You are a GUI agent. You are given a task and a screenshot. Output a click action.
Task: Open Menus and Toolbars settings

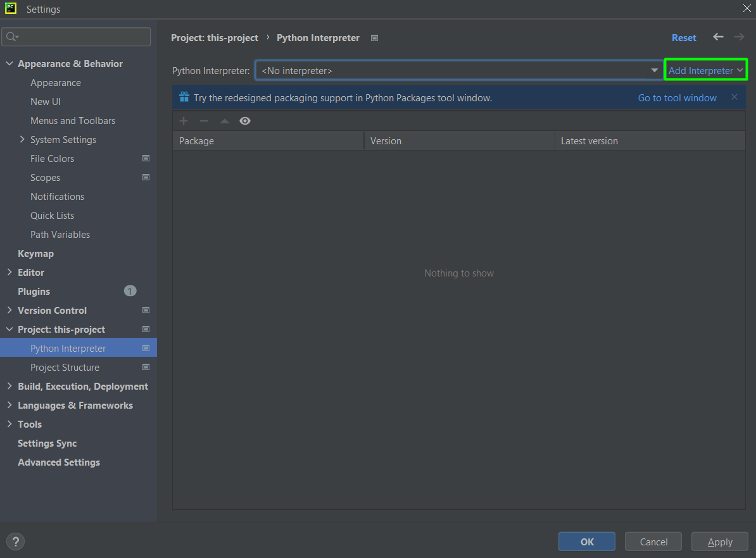(73, 120)
